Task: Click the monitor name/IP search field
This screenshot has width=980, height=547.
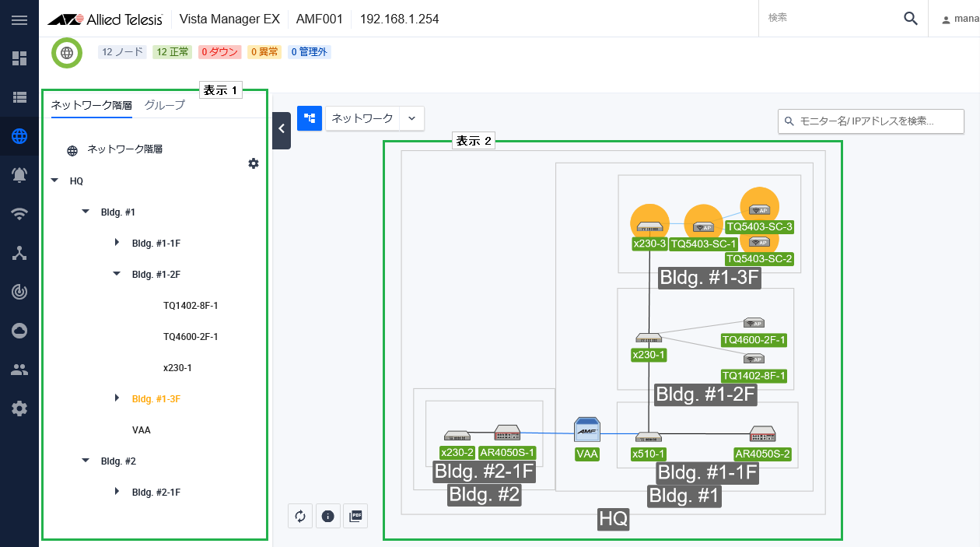Action: pyautogui.click(x=871, y=121)
